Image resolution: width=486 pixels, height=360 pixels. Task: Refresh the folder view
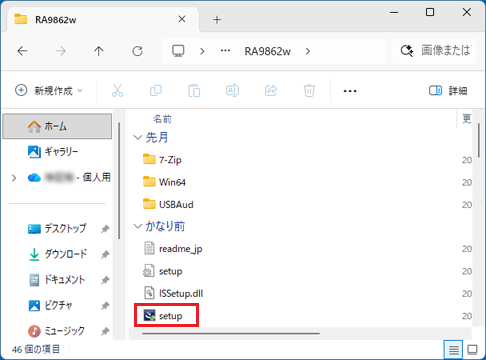pyautogui.click(x=137, y=51)
